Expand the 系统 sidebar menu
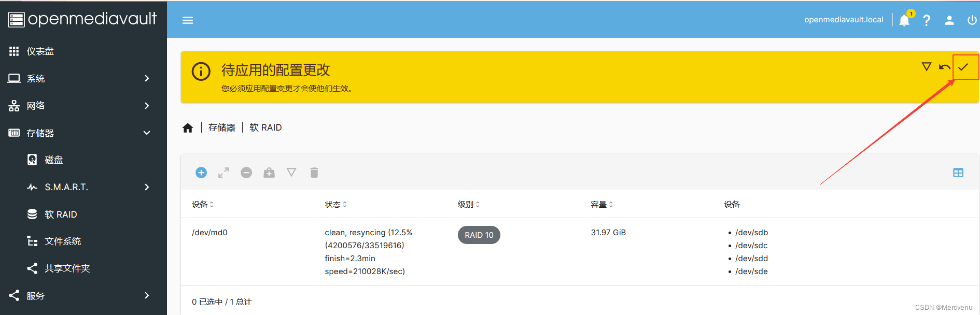 point(83,78)
